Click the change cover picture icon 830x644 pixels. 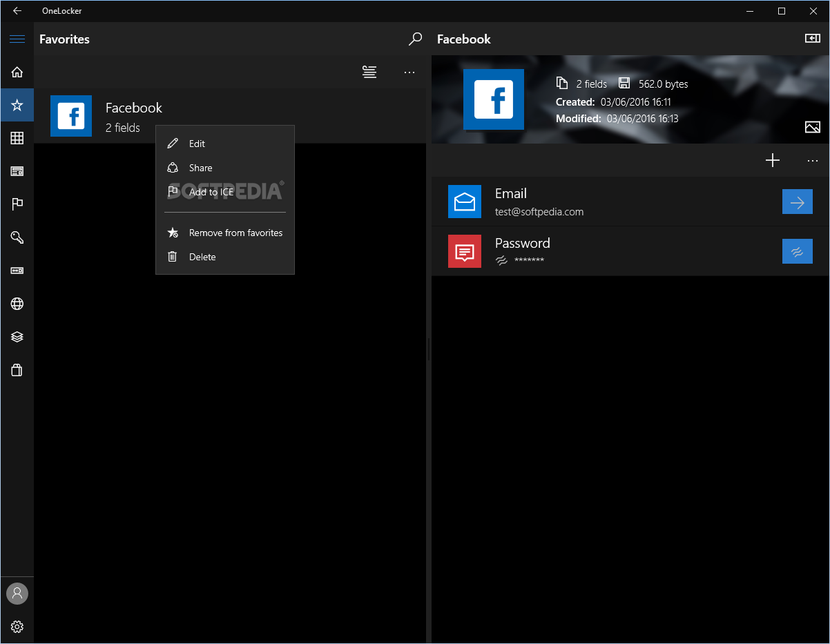point(813,127)
